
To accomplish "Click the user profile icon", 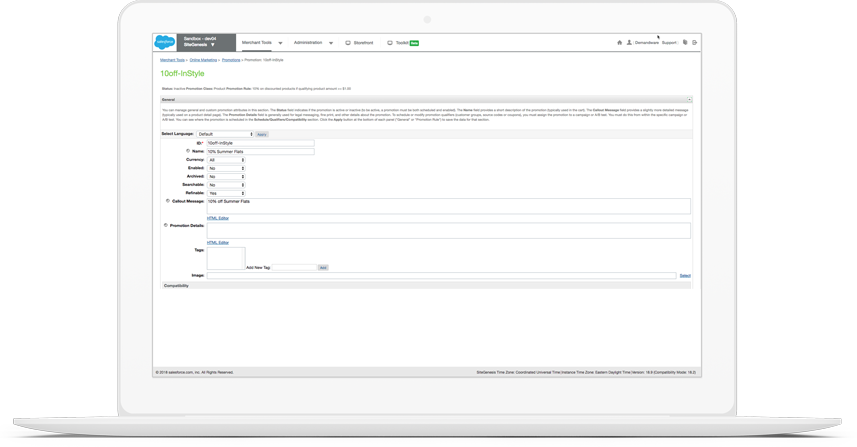I will point(629,43).
